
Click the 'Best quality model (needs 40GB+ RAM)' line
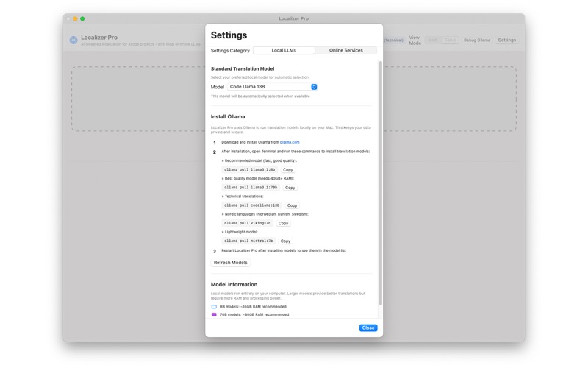pos(258,178)
